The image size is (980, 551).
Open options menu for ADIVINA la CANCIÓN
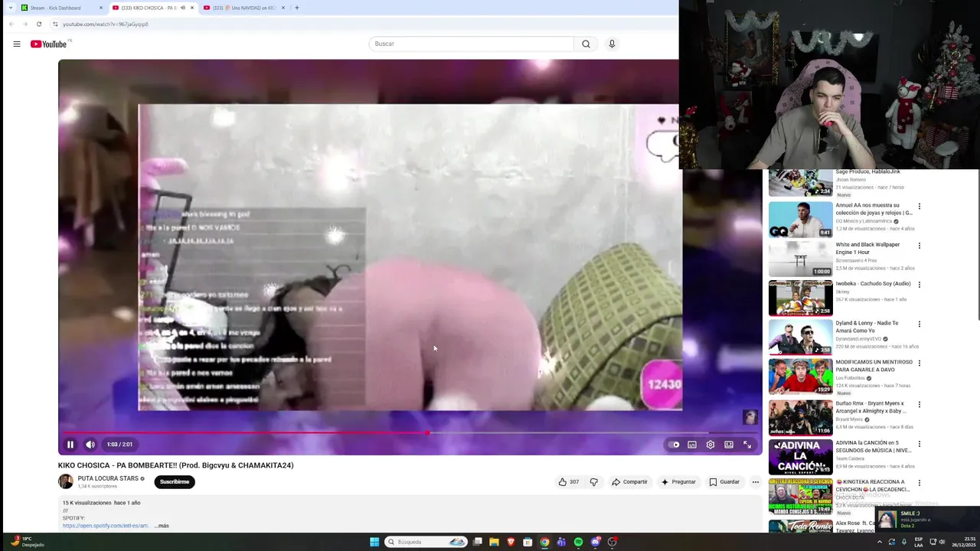click(x=920, y=444)
